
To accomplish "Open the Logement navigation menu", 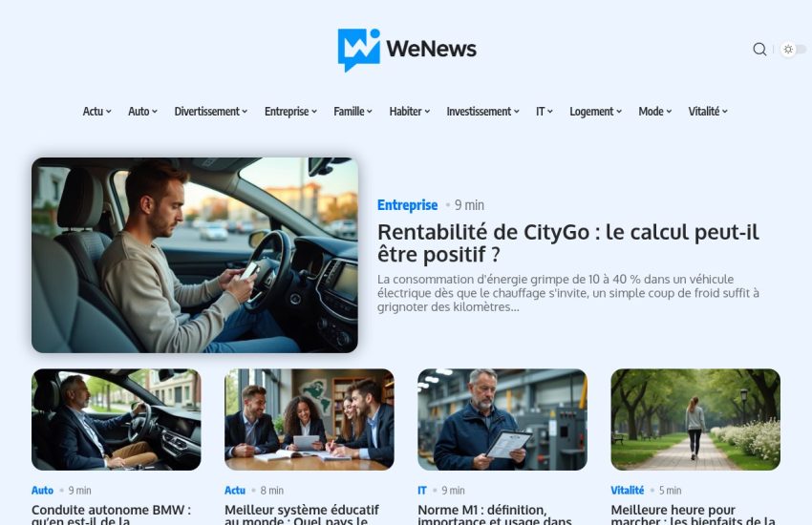I will (x=595, y=112).
